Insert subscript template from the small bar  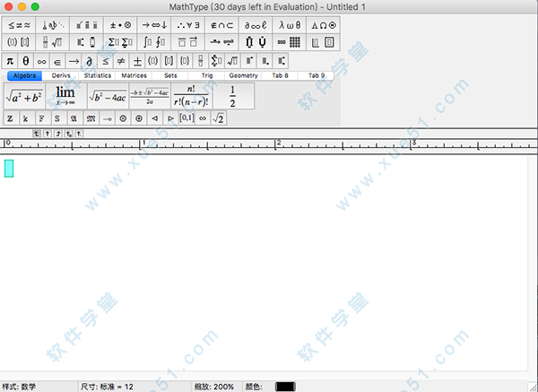265,61
